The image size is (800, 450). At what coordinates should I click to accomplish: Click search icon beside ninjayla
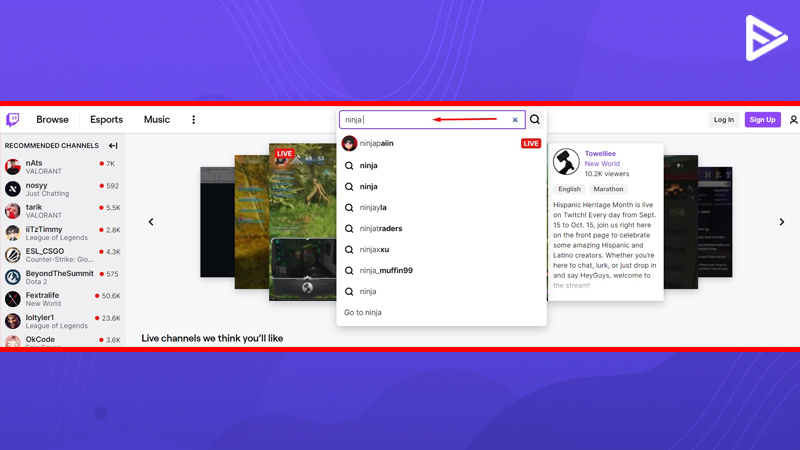[x=349, y=207]
